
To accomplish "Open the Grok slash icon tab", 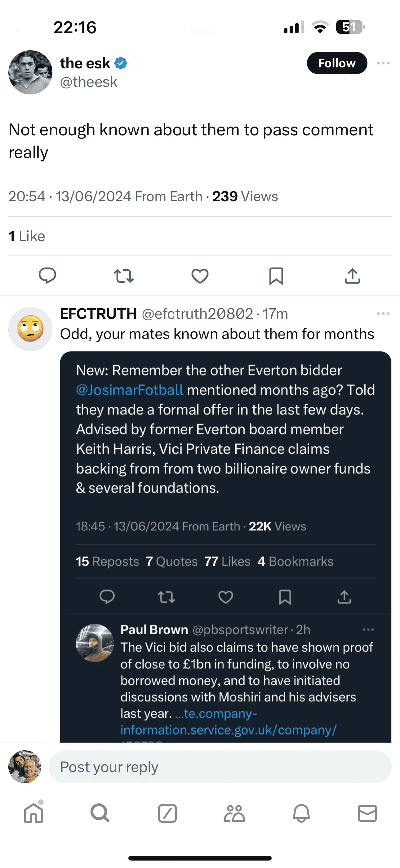I will (x=167, y=813).
